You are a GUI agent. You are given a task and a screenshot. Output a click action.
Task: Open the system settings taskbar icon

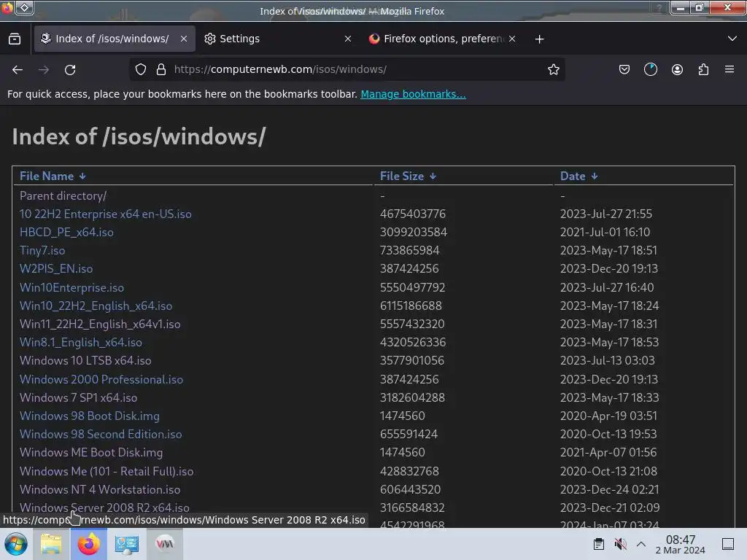pos(127,544)
